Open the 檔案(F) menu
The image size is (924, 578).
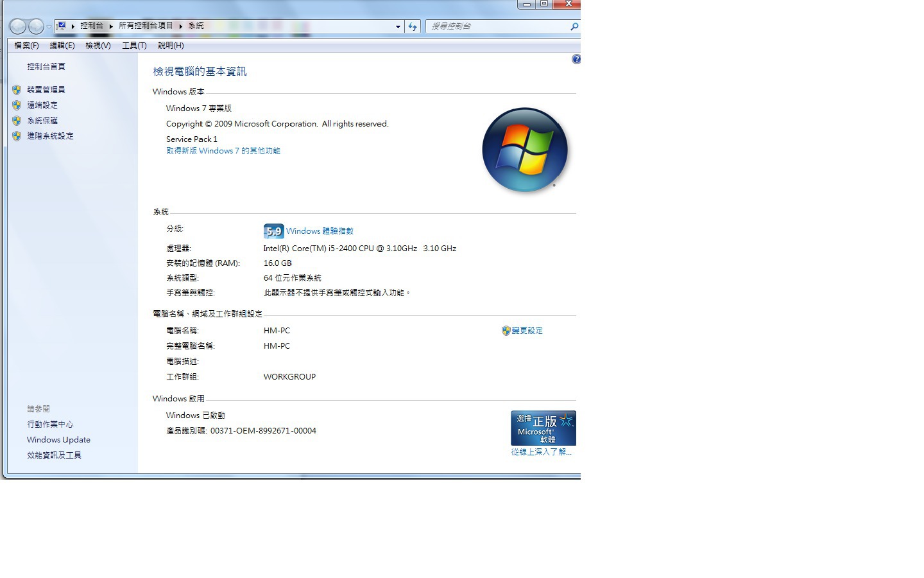pos(26,46)
